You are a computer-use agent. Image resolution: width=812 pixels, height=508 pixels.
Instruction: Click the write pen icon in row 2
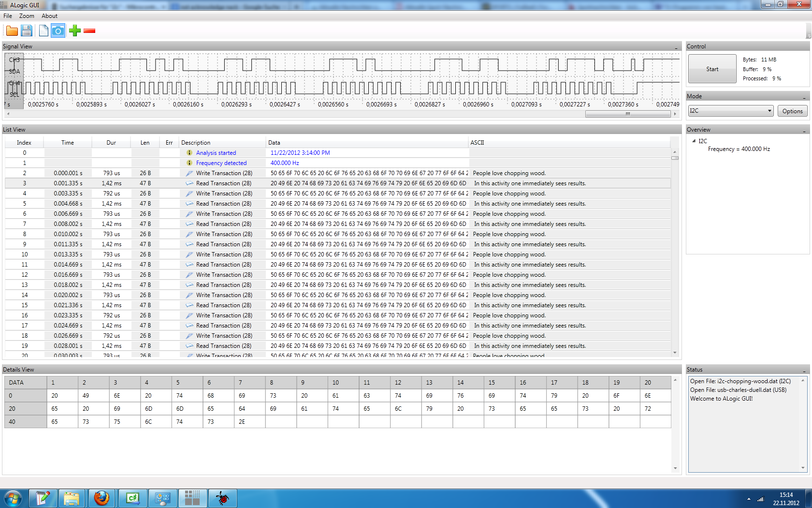189,173
